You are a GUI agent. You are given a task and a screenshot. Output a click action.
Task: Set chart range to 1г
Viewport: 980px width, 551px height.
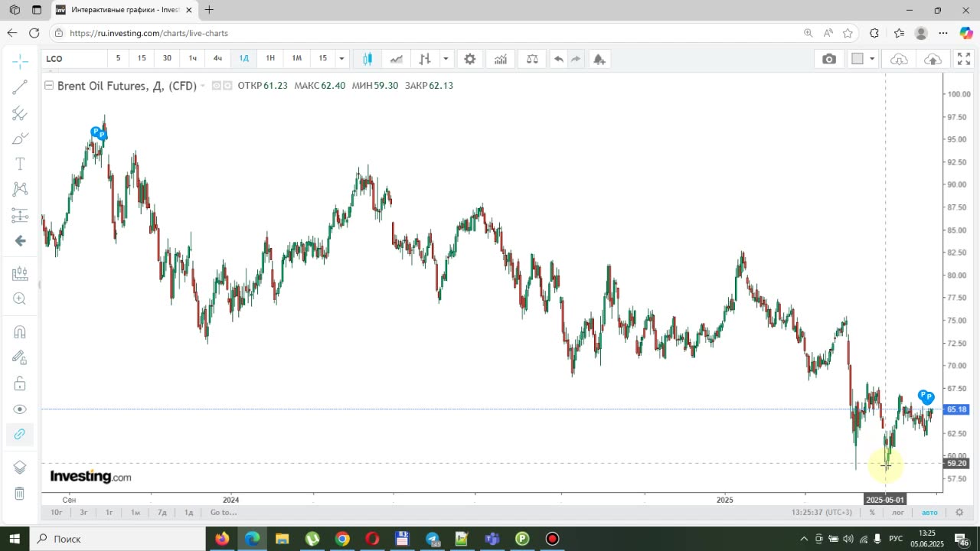[x=109, y=512]
